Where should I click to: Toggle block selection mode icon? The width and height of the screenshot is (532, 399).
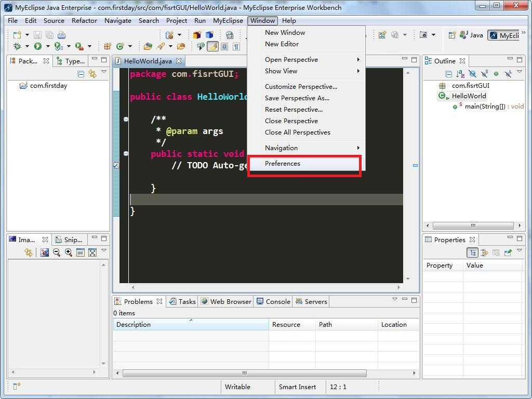tap(224, 46)
